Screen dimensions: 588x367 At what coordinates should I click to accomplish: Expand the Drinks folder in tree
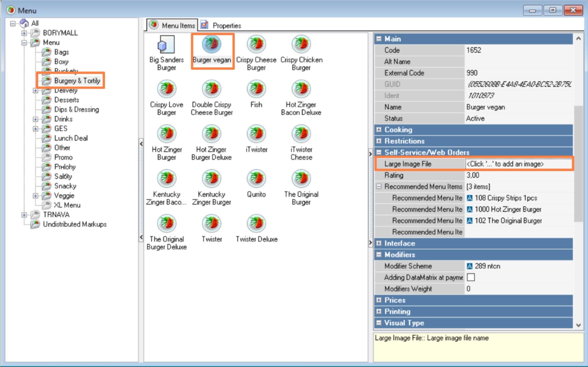point(35,119)
